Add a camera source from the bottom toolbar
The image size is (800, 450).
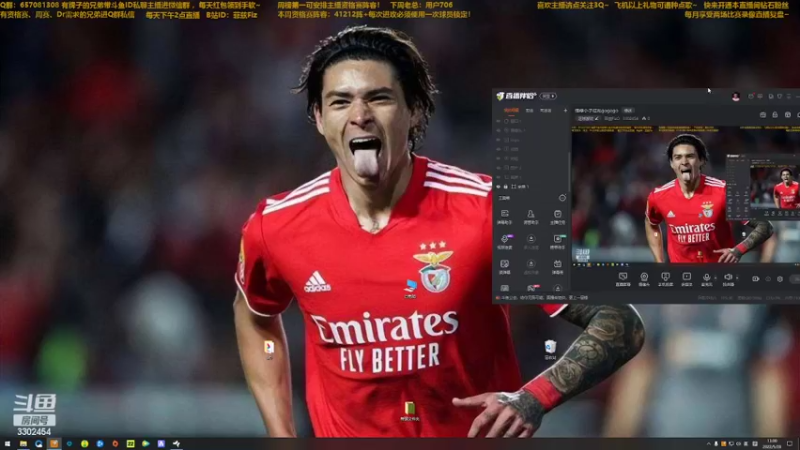pos(644,279)
